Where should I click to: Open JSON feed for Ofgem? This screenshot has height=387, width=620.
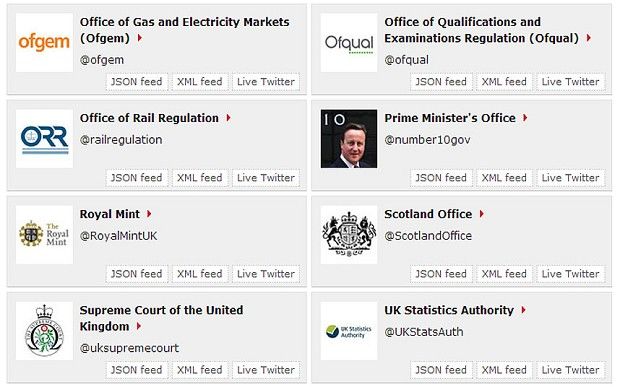(x=136, y=82)
